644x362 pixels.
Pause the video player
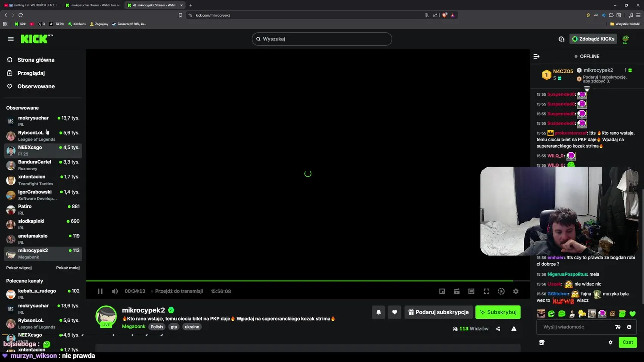(100, 291)
